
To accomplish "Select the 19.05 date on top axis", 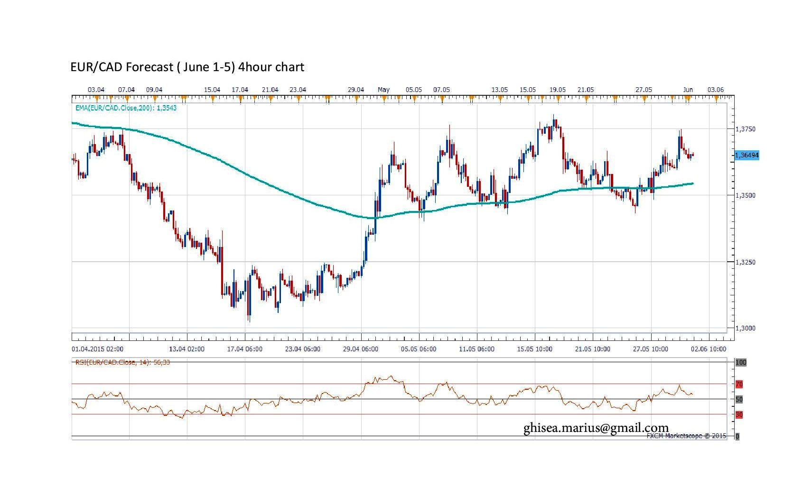I will point(558,90).
